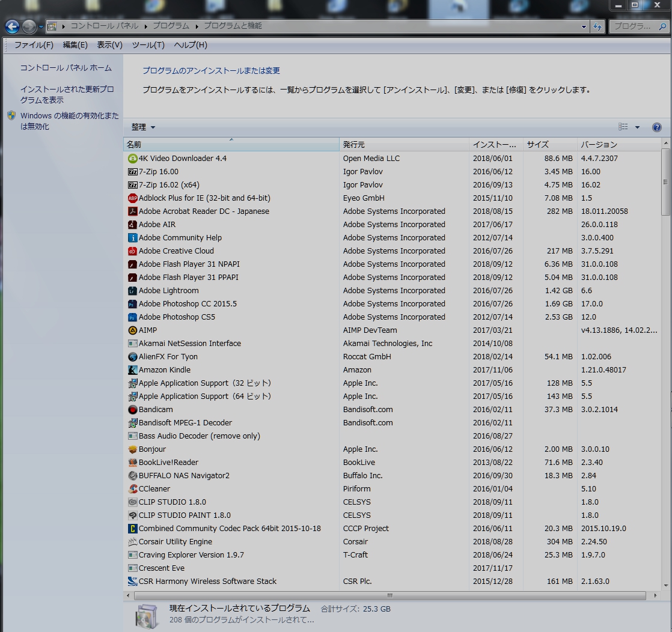The height and width of the screenshot is (632, 672).
Task: Expand the address bar history dropdown
Action: [x=584, y=26]
